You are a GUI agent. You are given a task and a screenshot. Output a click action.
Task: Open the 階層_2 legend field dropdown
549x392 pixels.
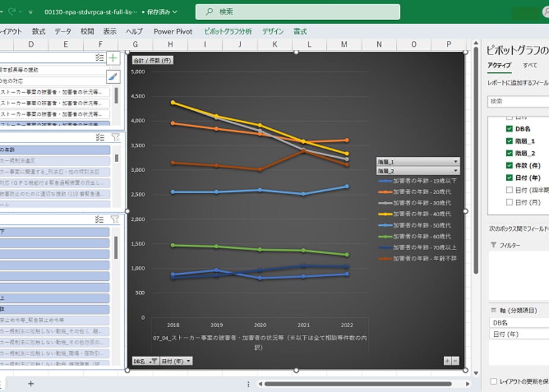pyautogui.click(x=418, y=171)
